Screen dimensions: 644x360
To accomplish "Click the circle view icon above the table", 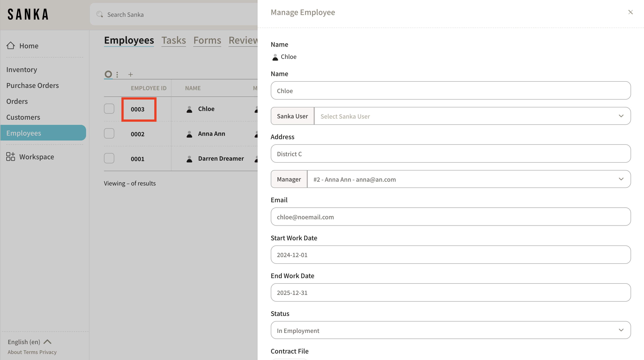I will [x=108, y=74].
